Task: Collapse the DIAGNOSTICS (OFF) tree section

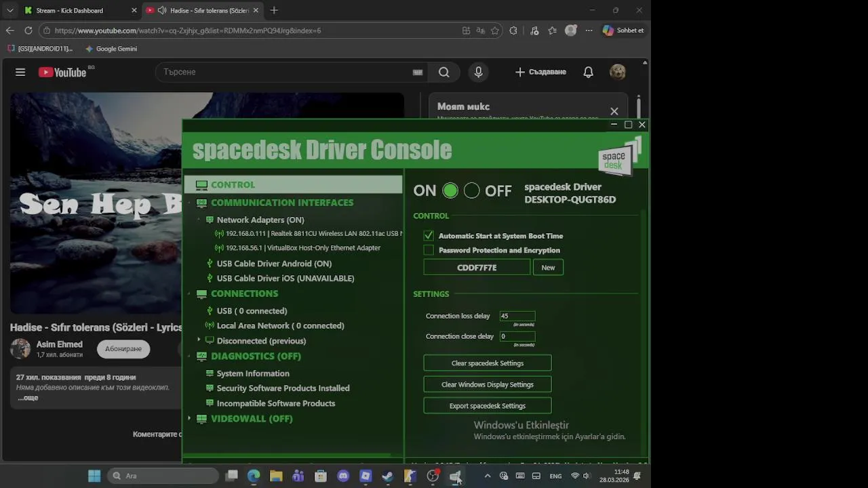Action: [x=189, y=356]
